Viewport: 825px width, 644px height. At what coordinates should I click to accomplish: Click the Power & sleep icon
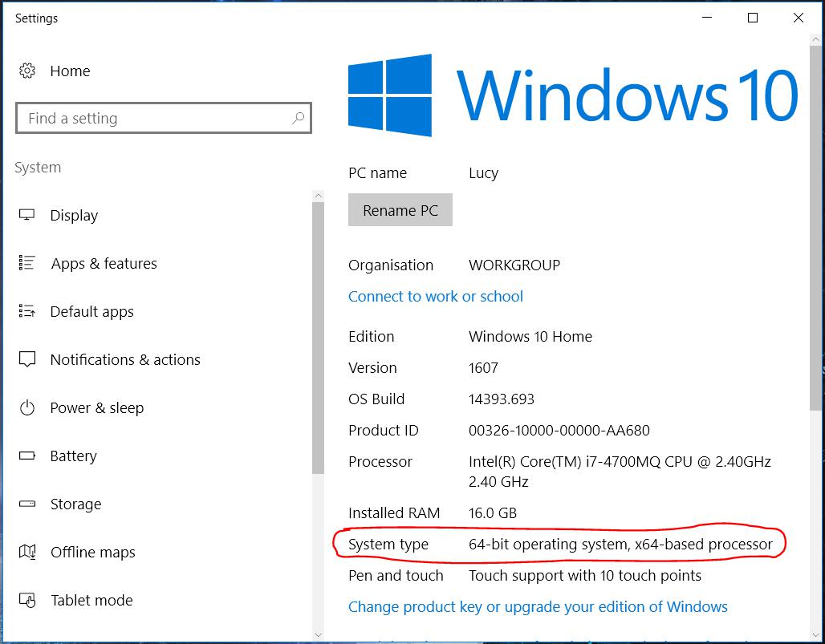coord(26,407)
